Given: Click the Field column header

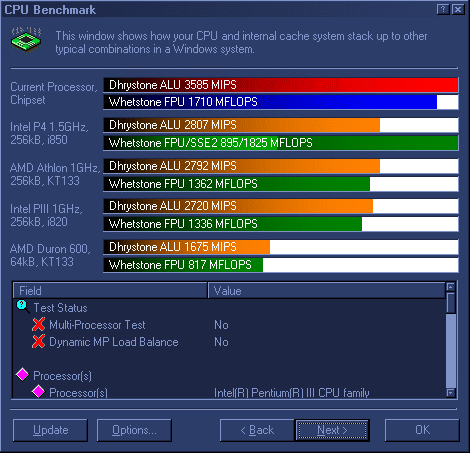Looking at the screenshot, I should tap(110, 290).
